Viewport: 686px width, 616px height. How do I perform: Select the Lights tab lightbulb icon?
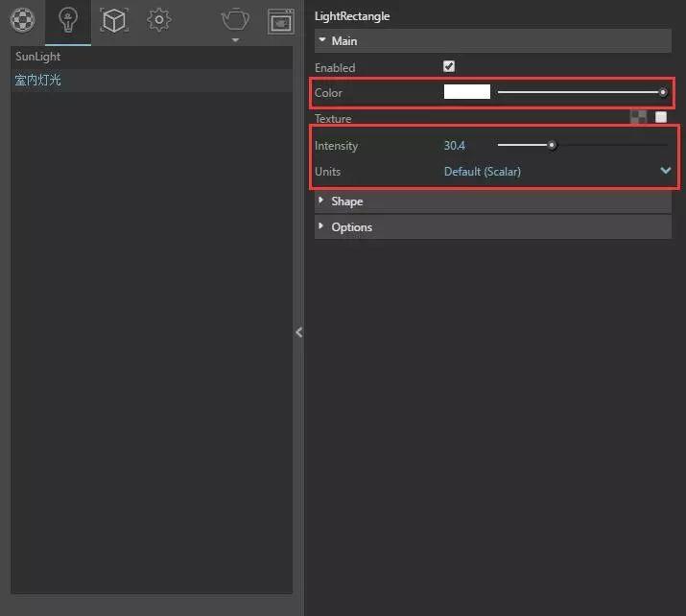point(68,20)
